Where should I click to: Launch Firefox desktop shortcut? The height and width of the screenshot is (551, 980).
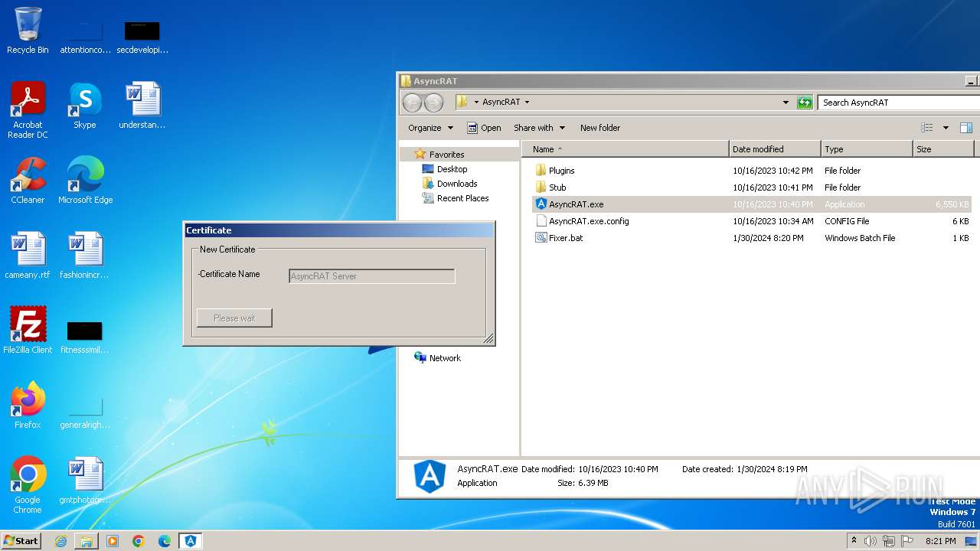(28, 406)
